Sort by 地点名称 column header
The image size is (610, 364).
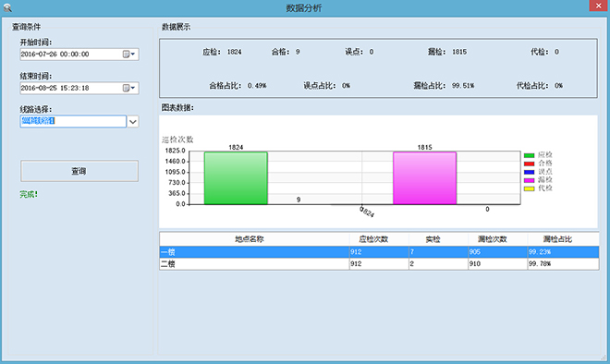click(x=254, y=239)
